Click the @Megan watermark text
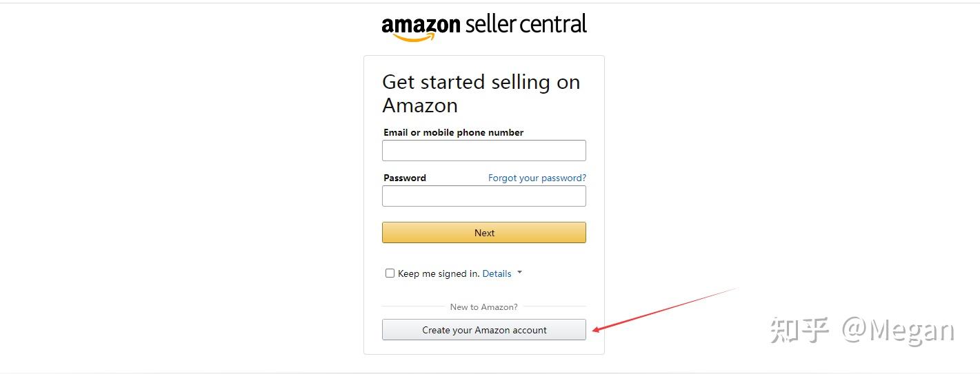Viewport: 980px width, 374px height. 898,331
